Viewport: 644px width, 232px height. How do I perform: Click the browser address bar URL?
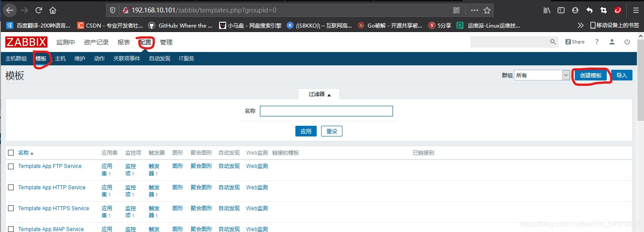[204, 10]
